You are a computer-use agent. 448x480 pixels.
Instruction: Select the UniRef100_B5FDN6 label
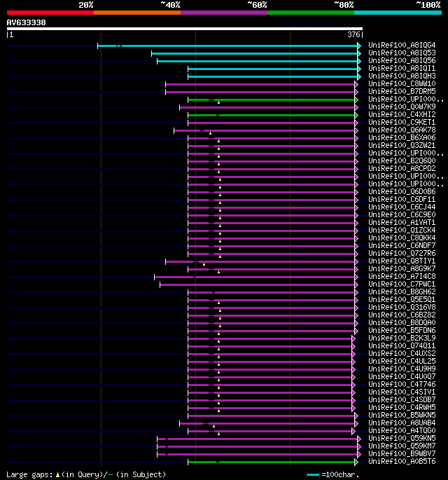point(402,330)
